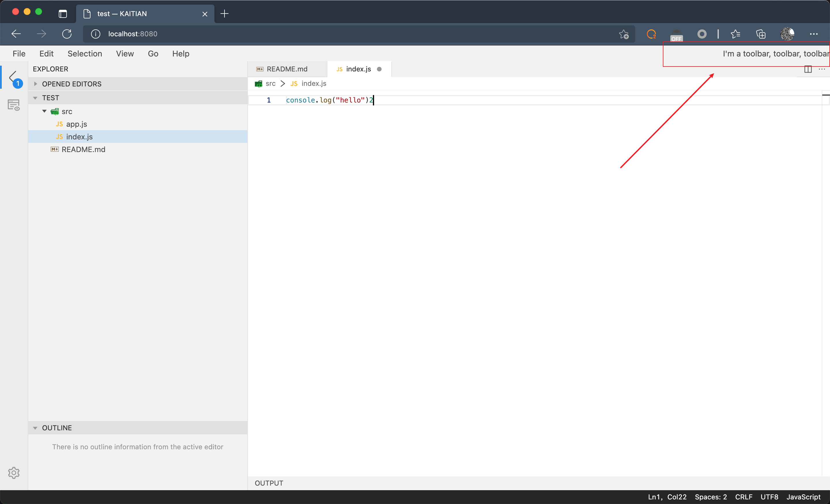Screen dimensions: 830x504
Task: Reload the localhost page
Action: [x=67, y=34]
